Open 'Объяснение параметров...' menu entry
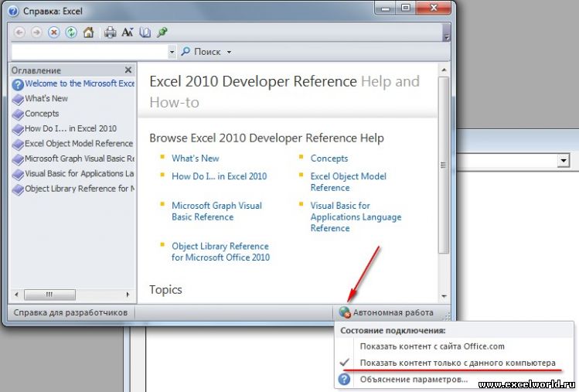This screenshot has height=392, width=579. [x=412, y=380]
